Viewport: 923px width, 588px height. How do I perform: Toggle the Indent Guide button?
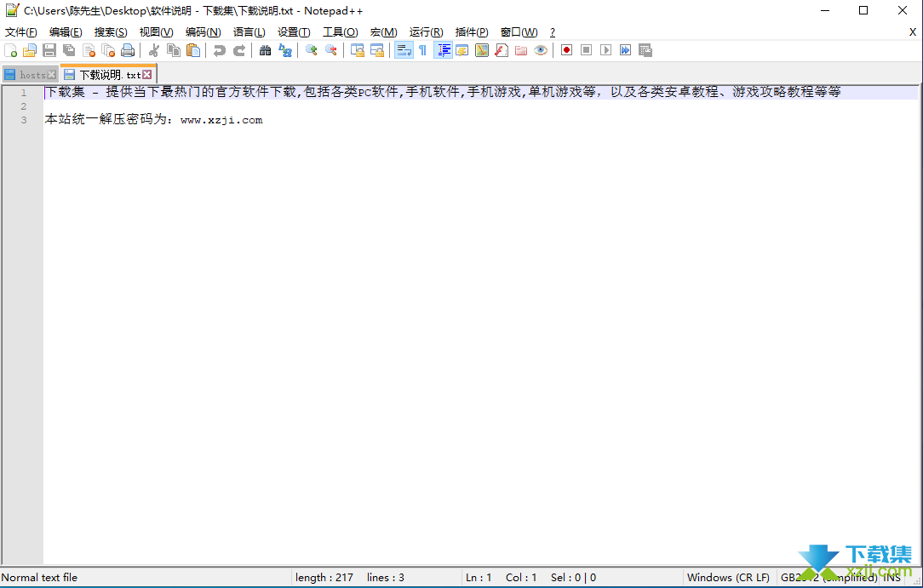(x=444, y=50)
